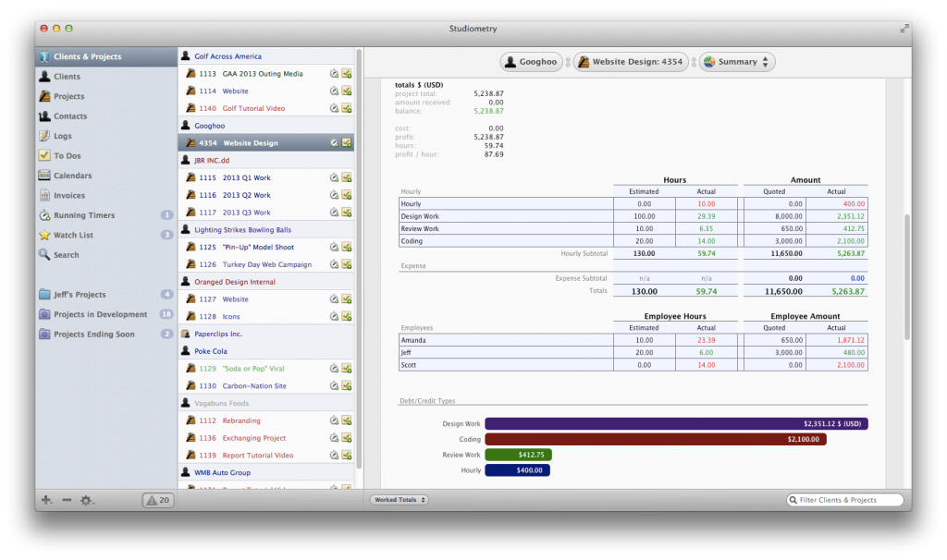Click the Filter Clients & Projects field

(x=844, y=499)
